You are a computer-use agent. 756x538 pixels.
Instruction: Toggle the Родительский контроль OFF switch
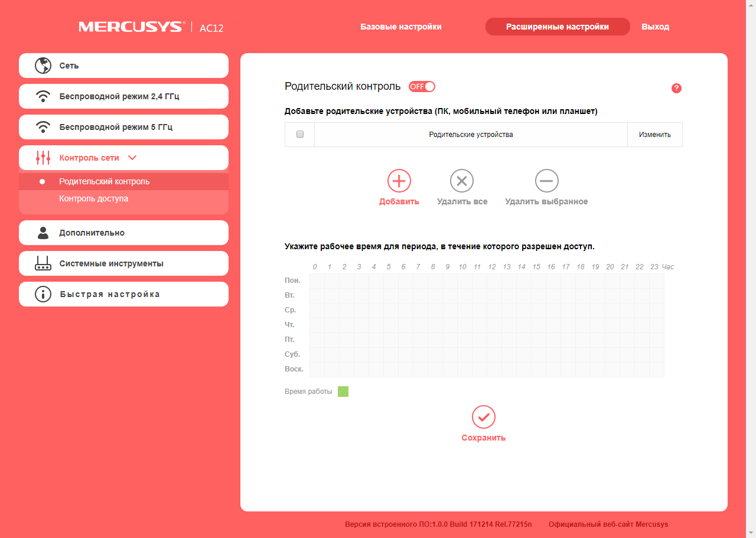coord(422,86)
